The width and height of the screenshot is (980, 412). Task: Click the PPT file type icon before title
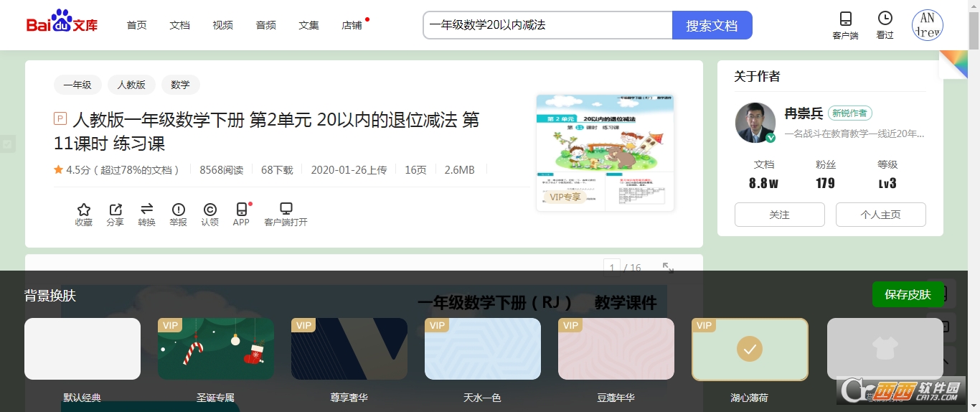point(60,119)
